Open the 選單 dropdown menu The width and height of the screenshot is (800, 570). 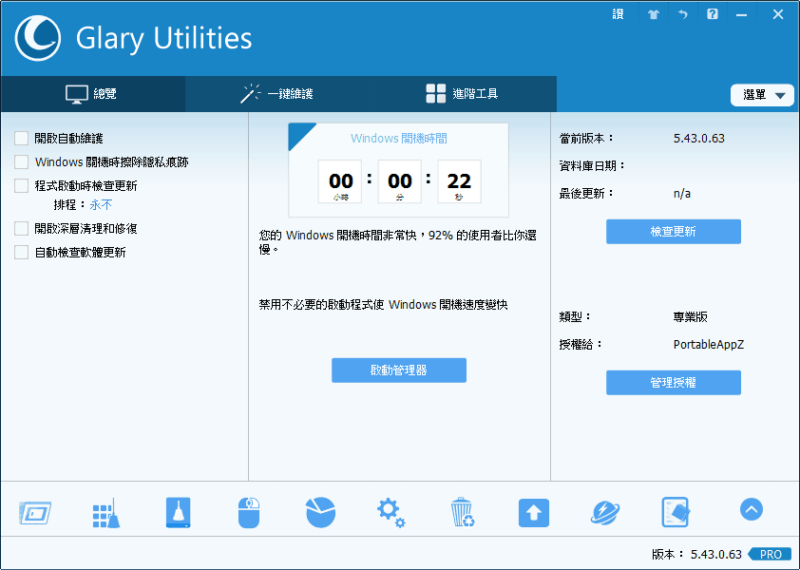pyautogui.click(x=762, y=95)
